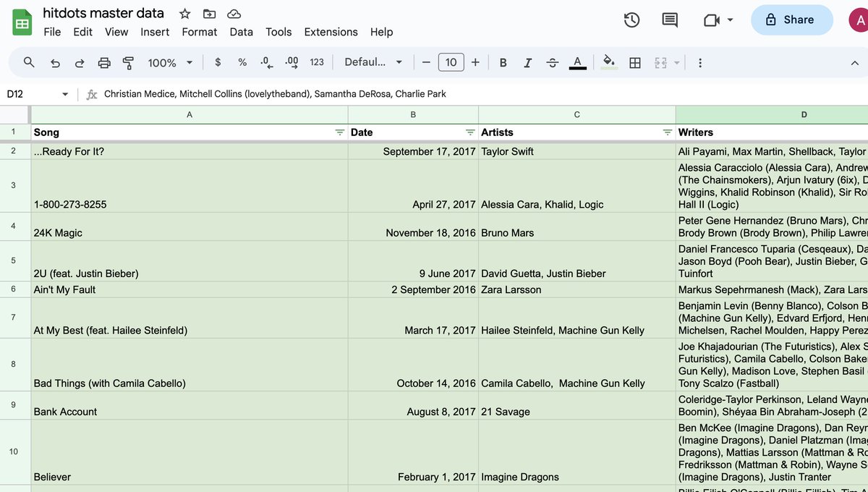Open the View menu
The height and width of the screenshot is (492, 868).
tap(116, 32)
